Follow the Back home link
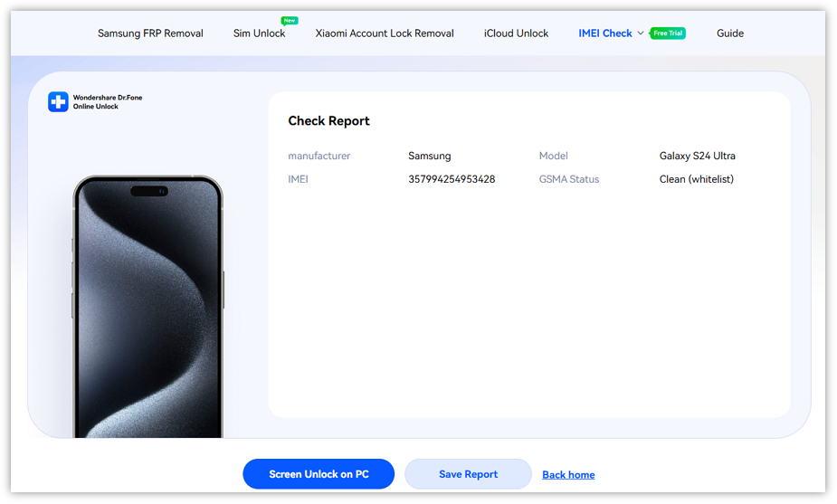The height and width of the screenshot is (504, 837). pyautogui.click(x=568, y=475)
